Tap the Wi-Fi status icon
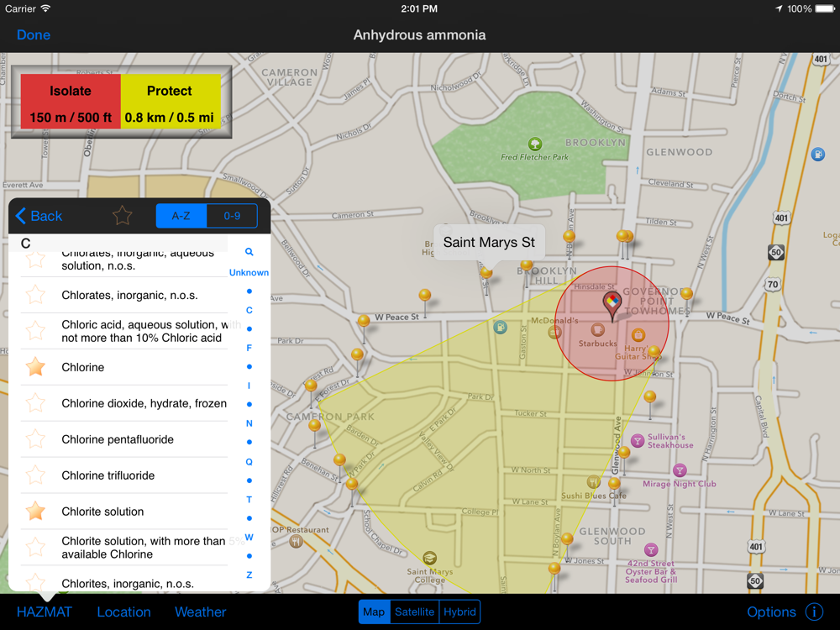840x630 pixels. pos(45,8)
